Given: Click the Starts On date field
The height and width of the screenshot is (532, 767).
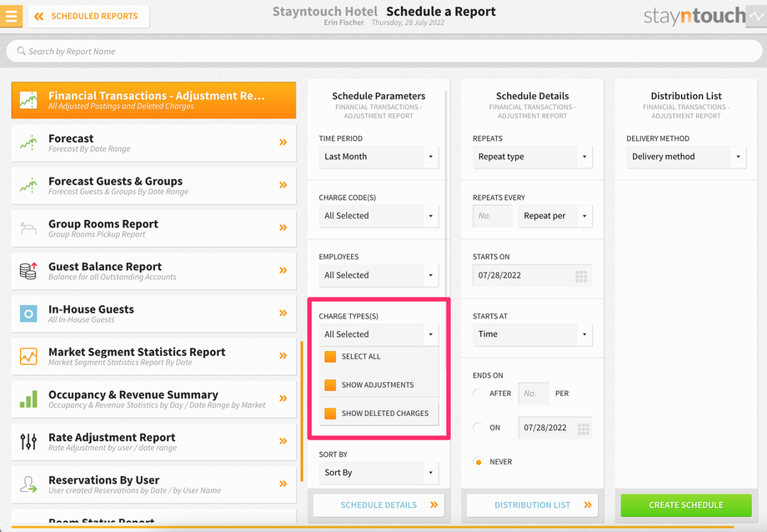Looking at the screenshot, I should 532,275.
